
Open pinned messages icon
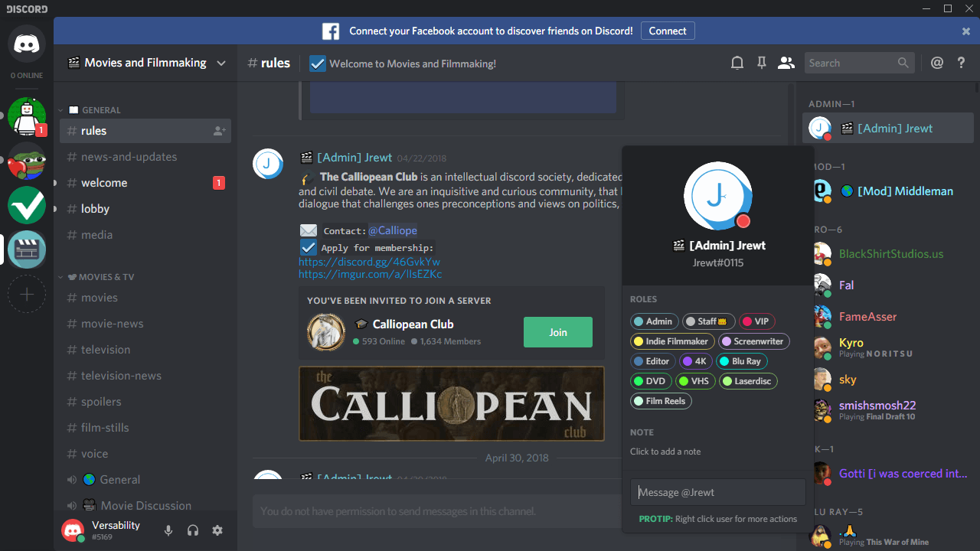point(761,62)
